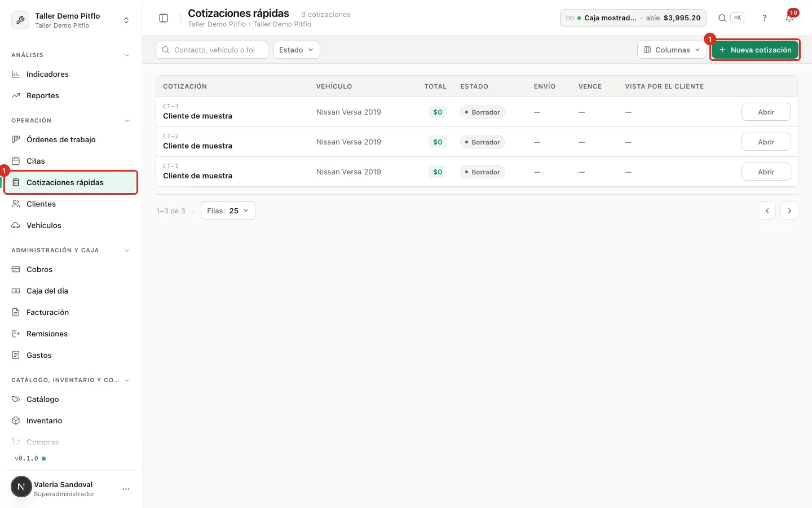Open quote CT-1 with Abrir button
Image resolution: width=812 pixels, height=508 pixels.
click(766, 172)
